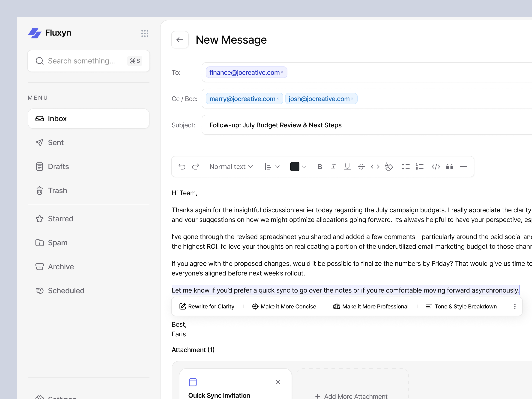Remove marry@jocreative.com from Cc
The image size is (532, 399).
[278, 99]
